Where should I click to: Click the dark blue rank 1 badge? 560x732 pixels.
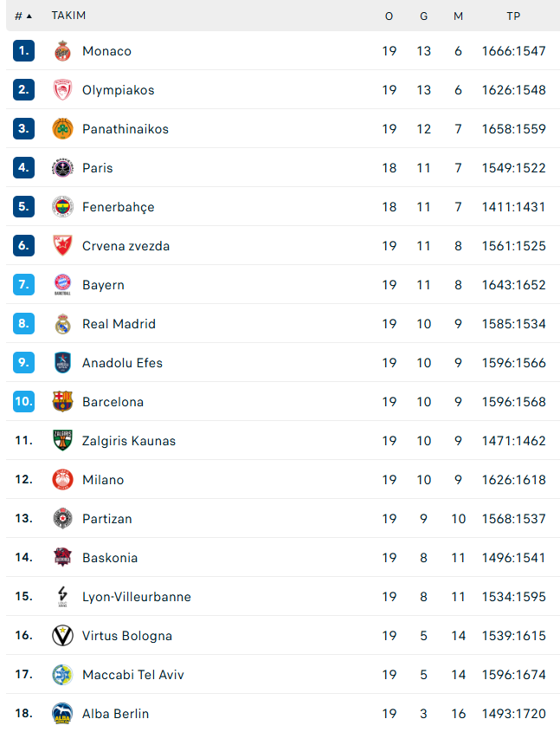pyautogui.click(x=23, y=51)
